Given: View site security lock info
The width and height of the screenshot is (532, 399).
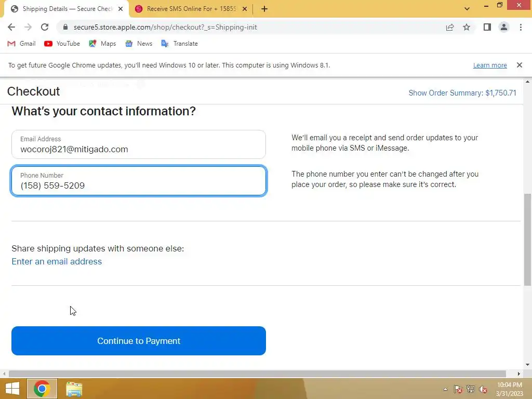Looking at the screenshot, I should click(x=65, y=27).
